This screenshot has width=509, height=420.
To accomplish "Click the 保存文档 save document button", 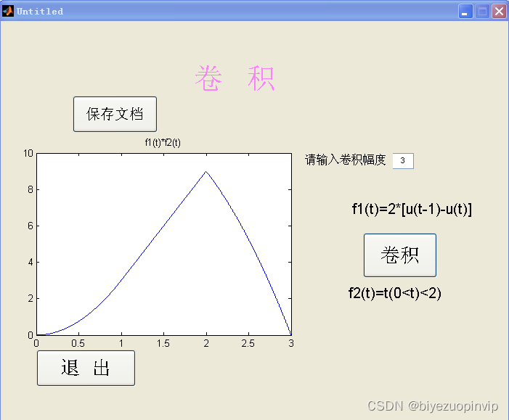I will click(115, 114).
